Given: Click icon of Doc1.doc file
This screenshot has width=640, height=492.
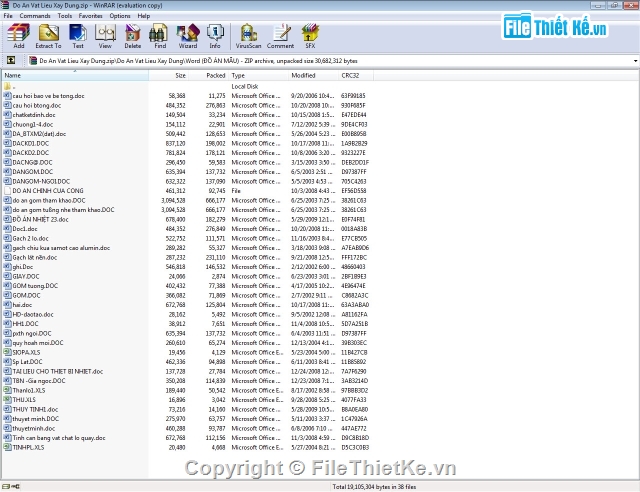Looking at the screenshot, I should pos(7,229).
